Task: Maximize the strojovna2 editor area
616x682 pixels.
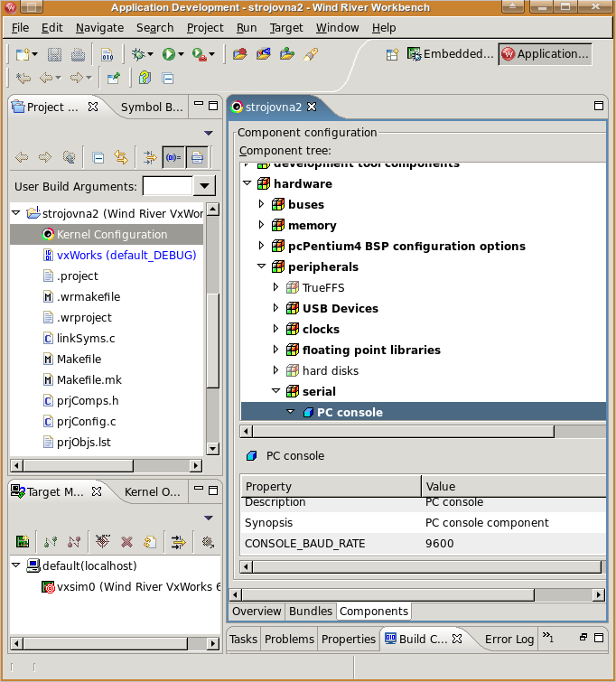Action: click(599, 106)
